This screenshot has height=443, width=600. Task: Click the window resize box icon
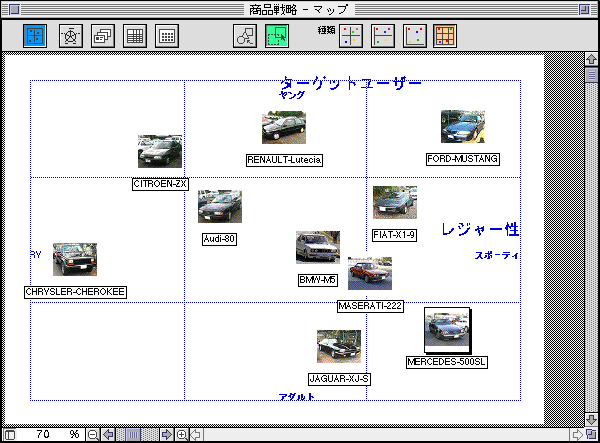592,435
